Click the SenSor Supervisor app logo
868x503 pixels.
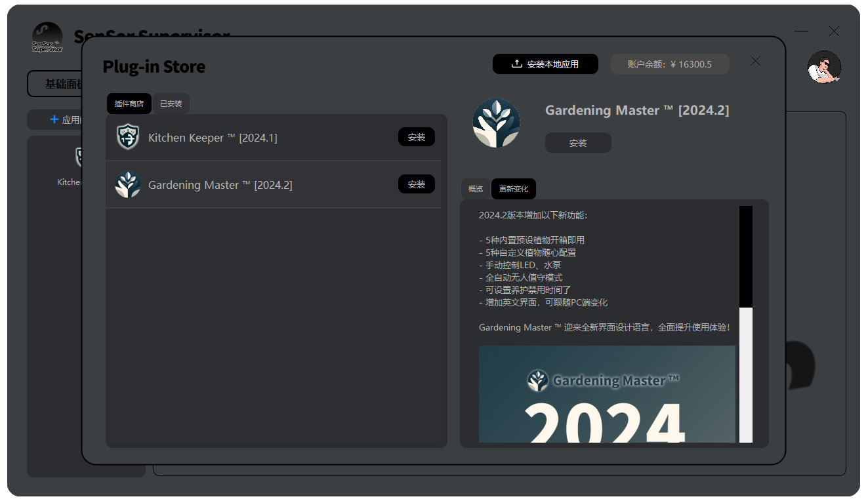(x=48, y=38)
